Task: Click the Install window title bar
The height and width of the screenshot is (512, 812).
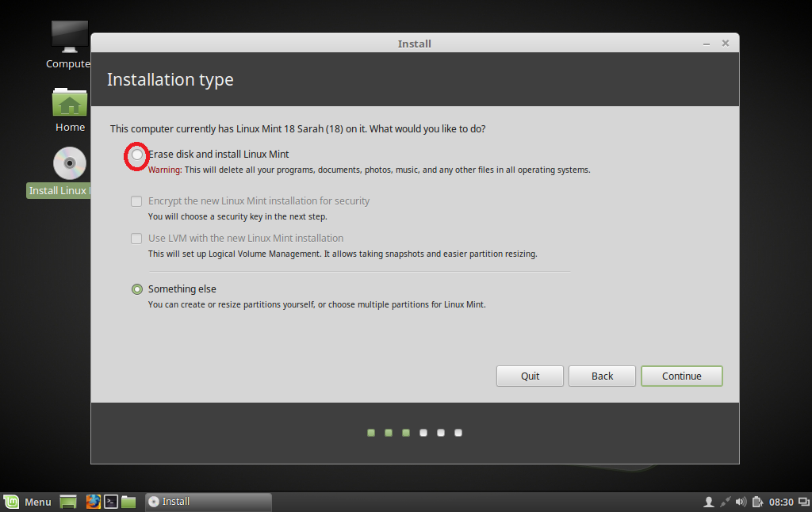Action: pyautogui.click(x=414, y=44)
